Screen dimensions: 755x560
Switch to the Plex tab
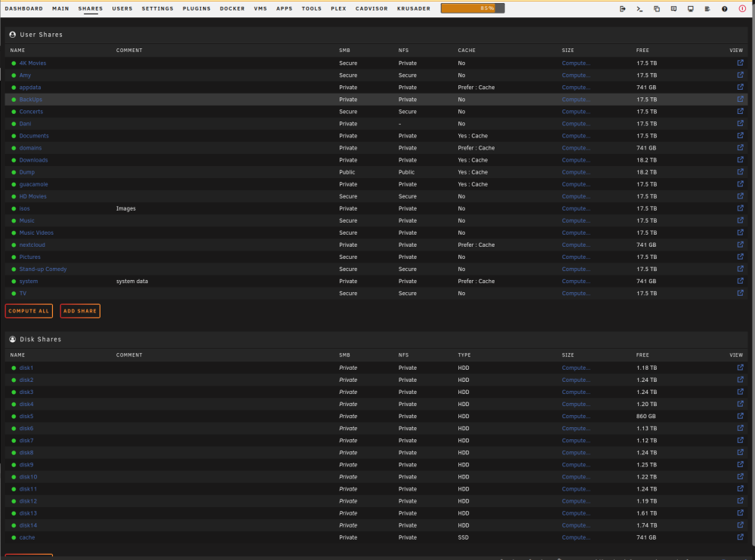point(338,8)
